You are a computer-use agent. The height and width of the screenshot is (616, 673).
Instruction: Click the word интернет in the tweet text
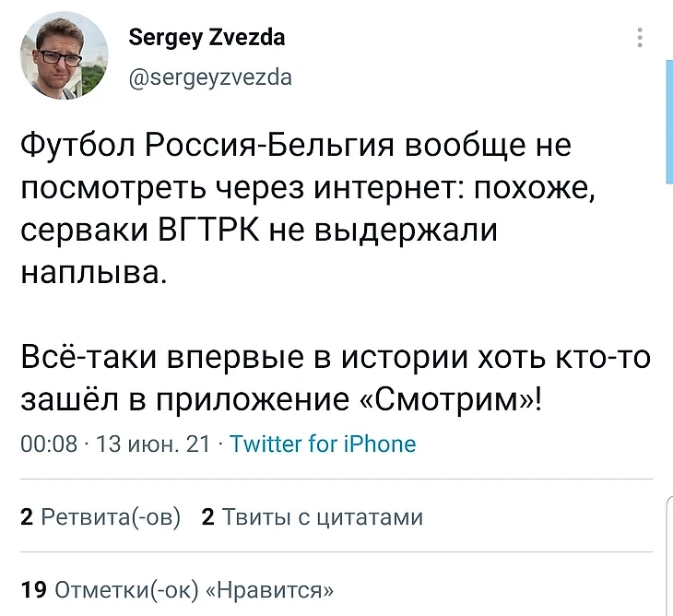pyautogui.click(x=377, y=188)
